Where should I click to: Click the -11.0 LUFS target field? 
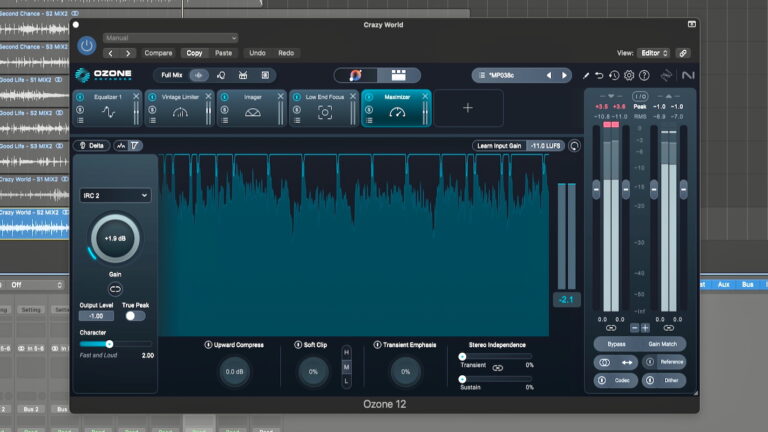(x=545, y=145)
